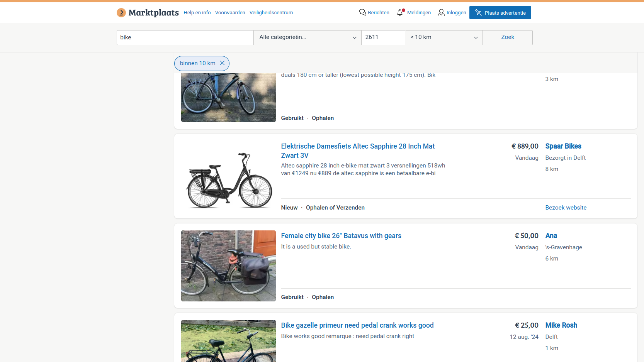The width and height of the screenshot is (644, 362).
Task: Click the 'binnen 10 km' filter chip
Action: tap(202, 63)
